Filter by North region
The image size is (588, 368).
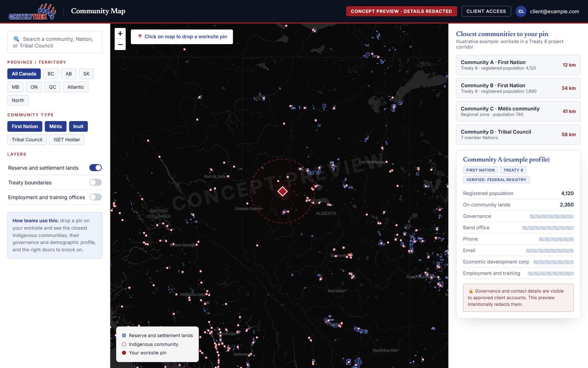click(18, 100)
